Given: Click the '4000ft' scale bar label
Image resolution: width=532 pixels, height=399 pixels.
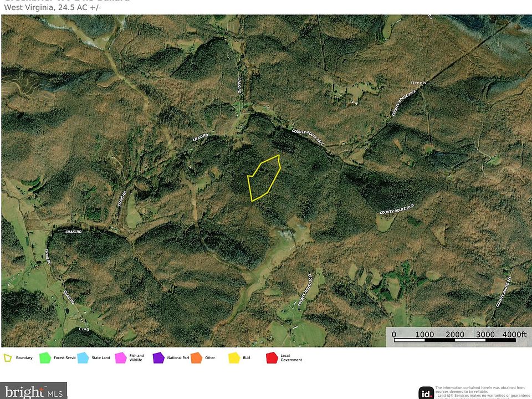Looking at the screenshot, I should click(x=514, y=335).
